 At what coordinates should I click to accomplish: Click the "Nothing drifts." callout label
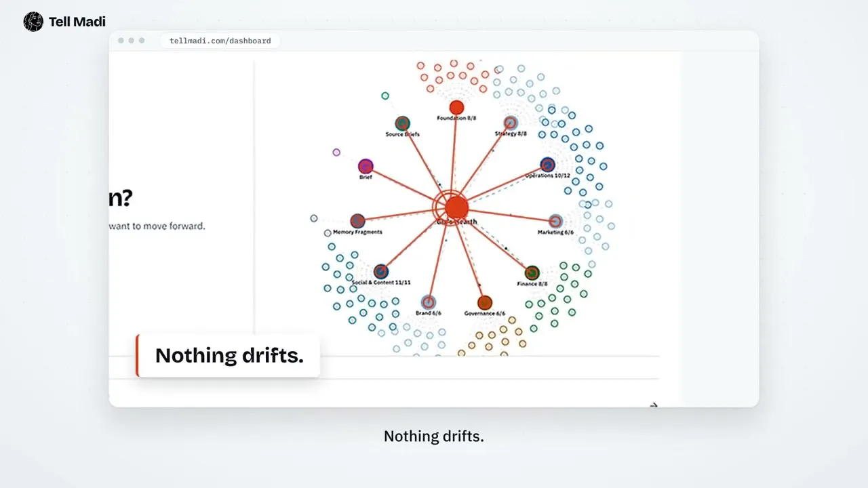click(229, 355)
